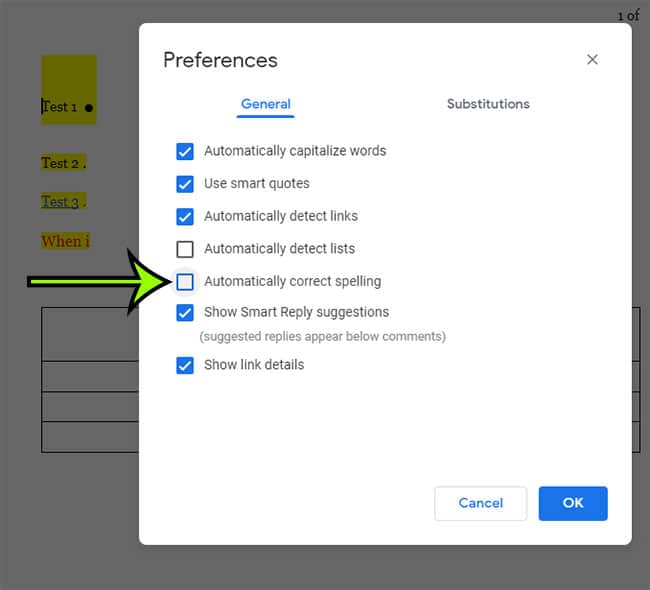Click the highlighted Test 2 text
Screen dimensions: 650x590
click(60, 163)
